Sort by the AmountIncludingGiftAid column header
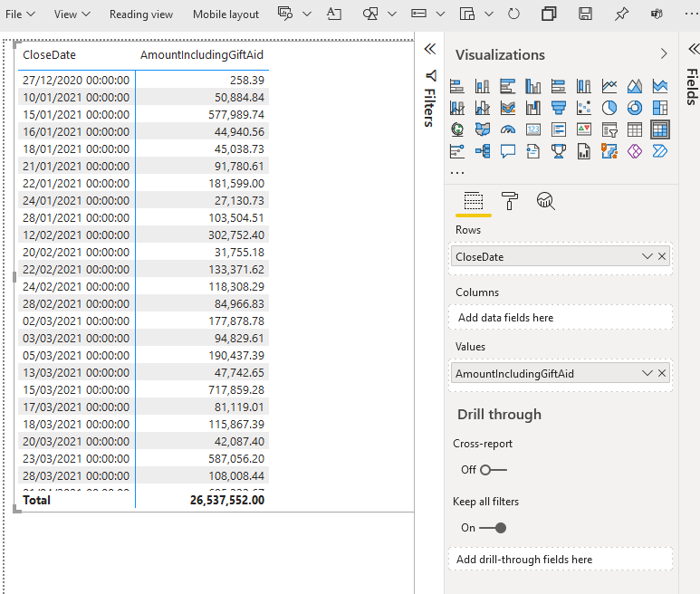The image size is (700, 594). coord(202,55)
